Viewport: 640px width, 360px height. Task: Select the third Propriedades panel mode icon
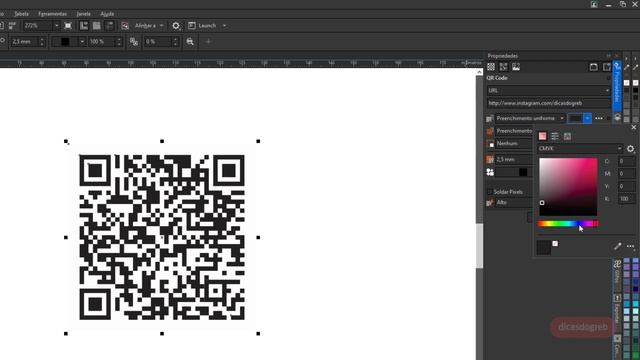(x=516, y=67)
